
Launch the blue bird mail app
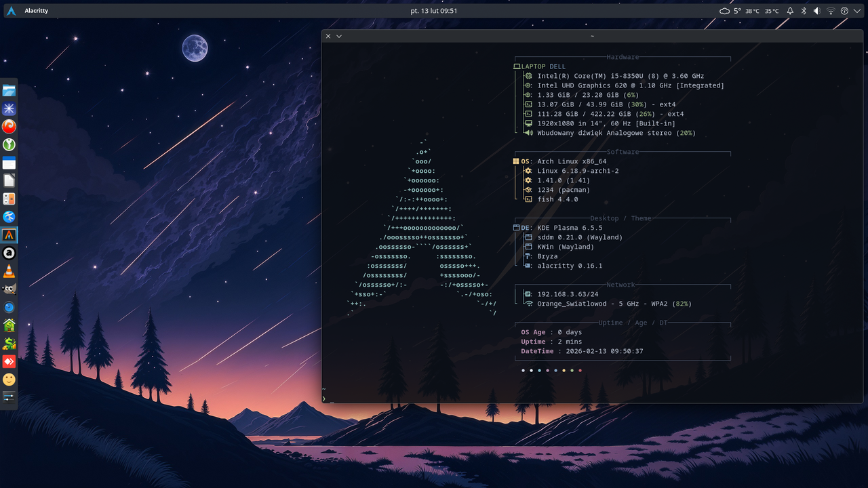pos(9,217)
